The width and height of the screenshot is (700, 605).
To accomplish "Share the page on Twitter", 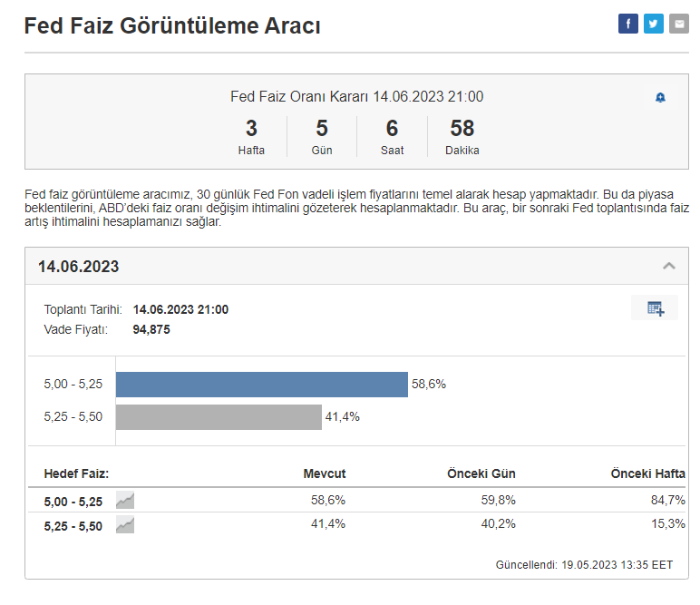I will tap(654, 24).
